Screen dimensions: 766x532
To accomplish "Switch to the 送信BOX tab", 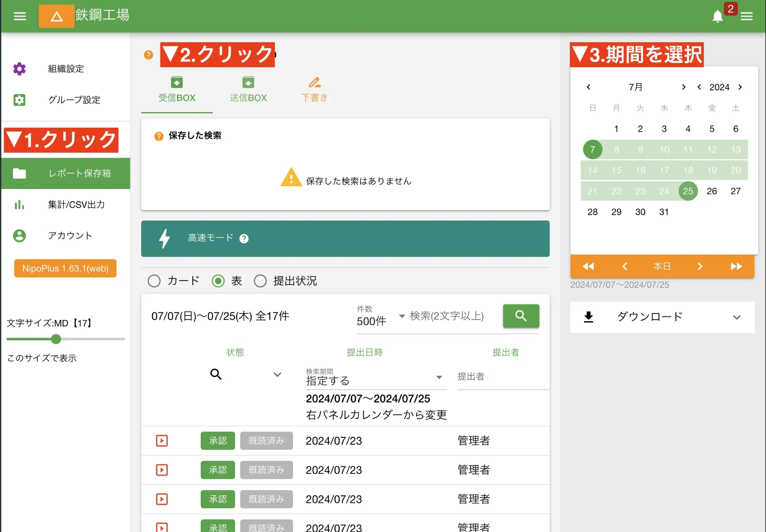I will pos(248,89).
